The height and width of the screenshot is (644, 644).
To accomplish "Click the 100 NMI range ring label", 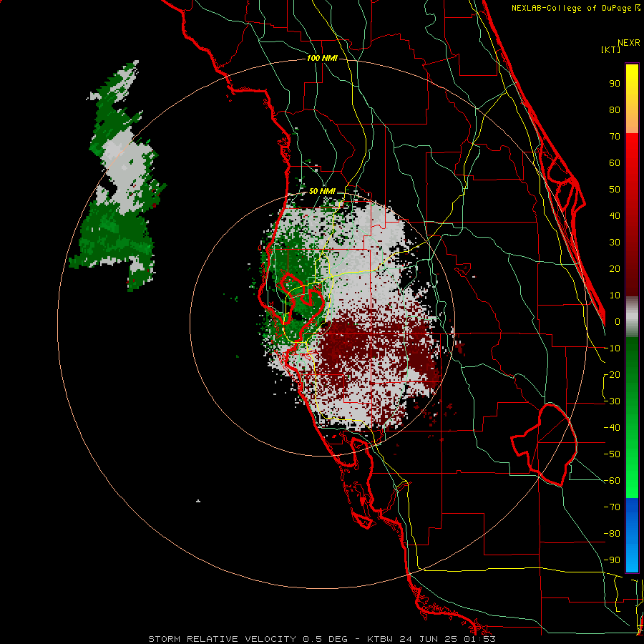I will tap(322, 59).
